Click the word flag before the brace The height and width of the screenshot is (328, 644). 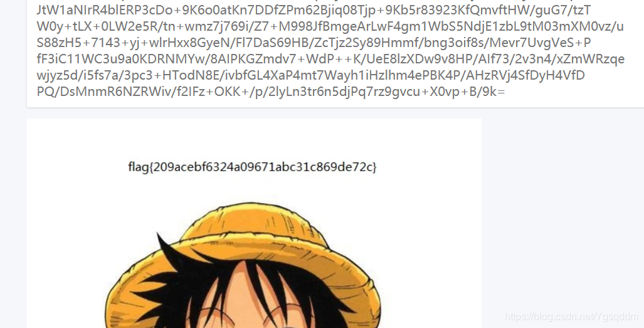coord(139,167)
